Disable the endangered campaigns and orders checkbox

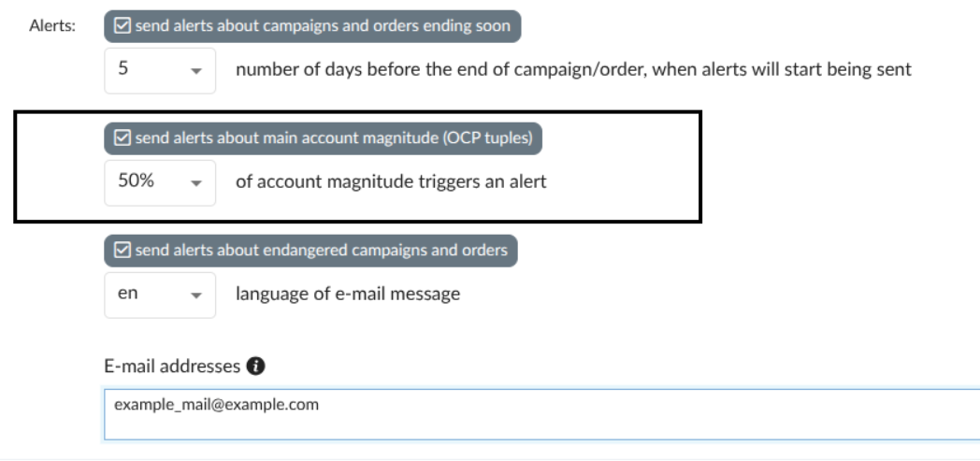pyautogui.click(x=120, y=250)
